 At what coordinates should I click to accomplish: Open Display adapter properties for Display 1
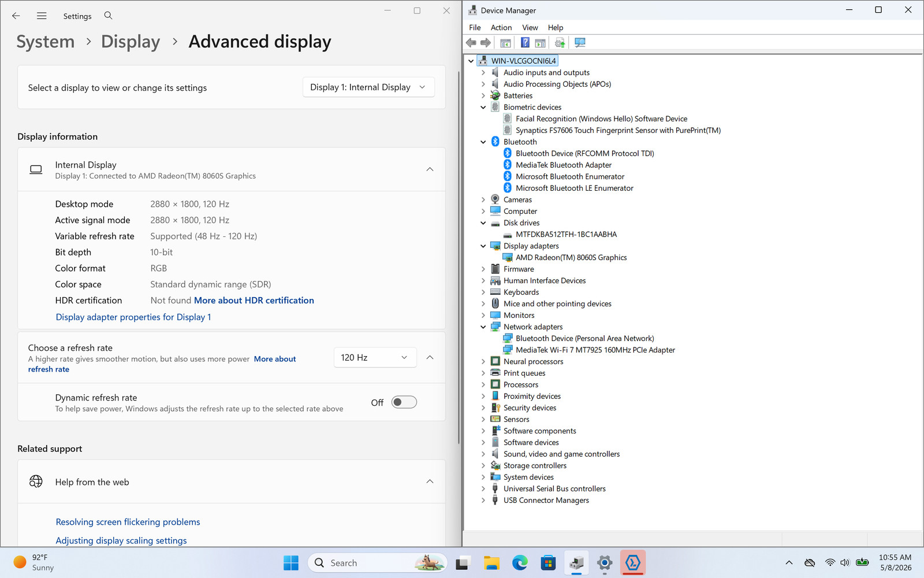coord(133,317)
